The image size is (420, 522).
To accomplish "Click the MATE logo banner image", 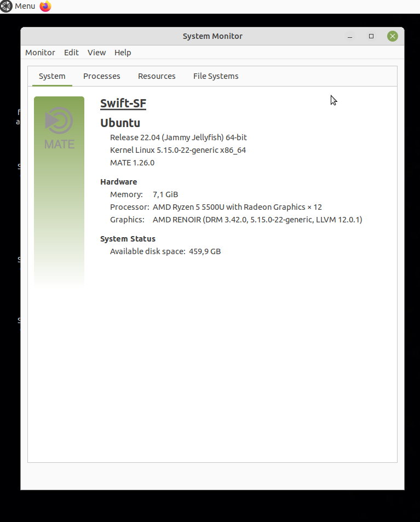I will [59, 191].
